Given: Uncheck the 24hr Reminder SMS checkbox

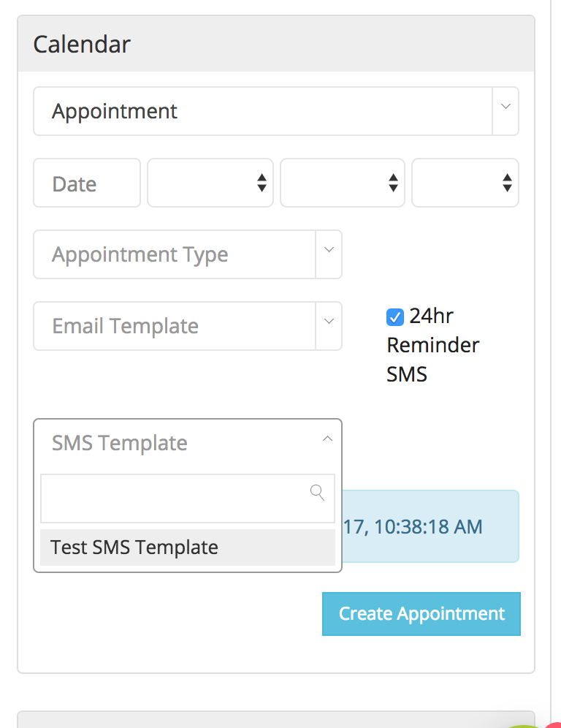Looking at the screenshot, I should (395, 317).
